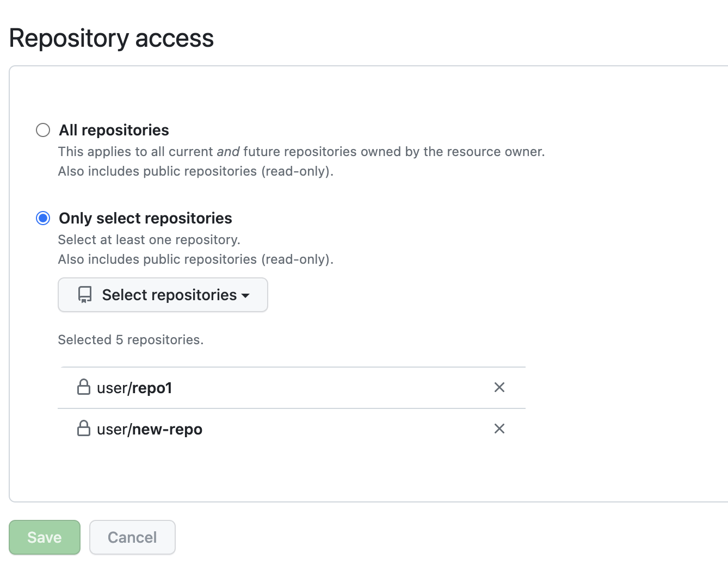This screenshot has height=571, width=728.
Task: Click the "Select at least one repository." hint
Action: coord(149,240)
